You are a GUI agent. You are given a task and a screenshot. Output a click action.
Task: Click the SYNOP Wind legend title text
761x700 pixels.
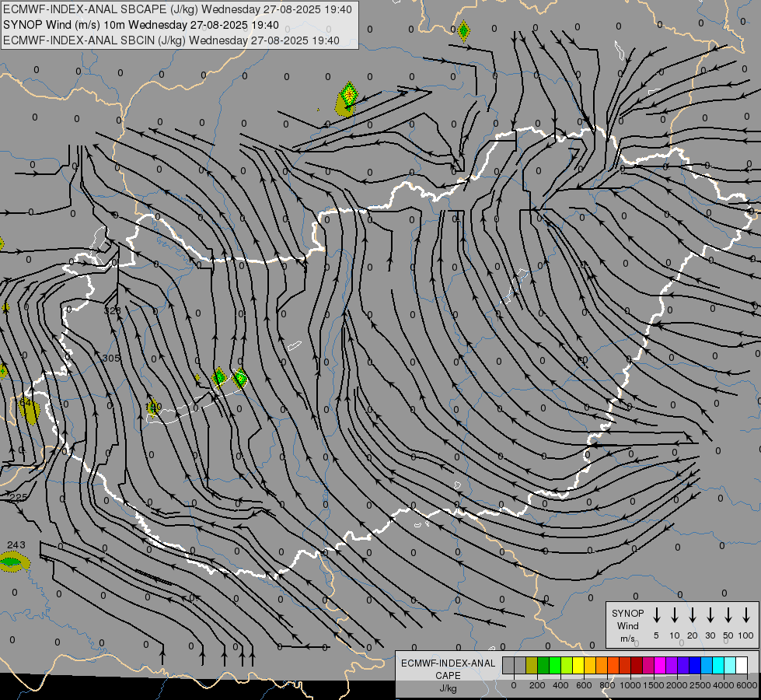click(627, 619)
